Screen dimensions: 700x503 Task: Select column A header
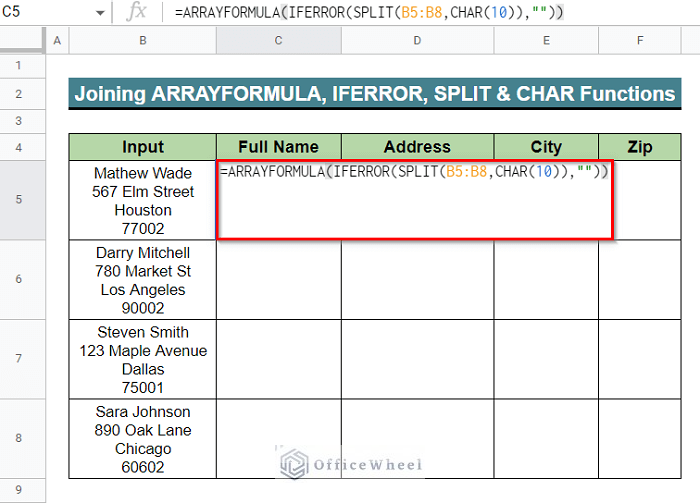[57, 41]
